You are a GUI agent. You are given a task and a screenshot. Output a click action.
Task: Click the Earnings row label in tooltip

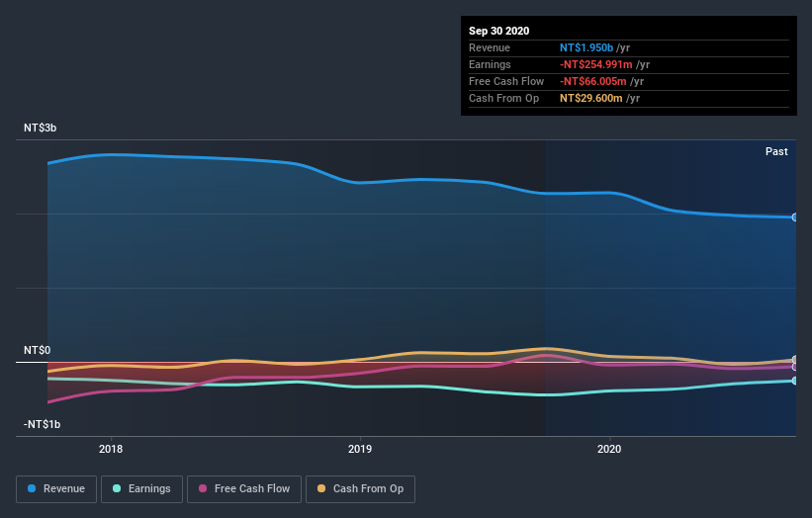coord(490,64)
